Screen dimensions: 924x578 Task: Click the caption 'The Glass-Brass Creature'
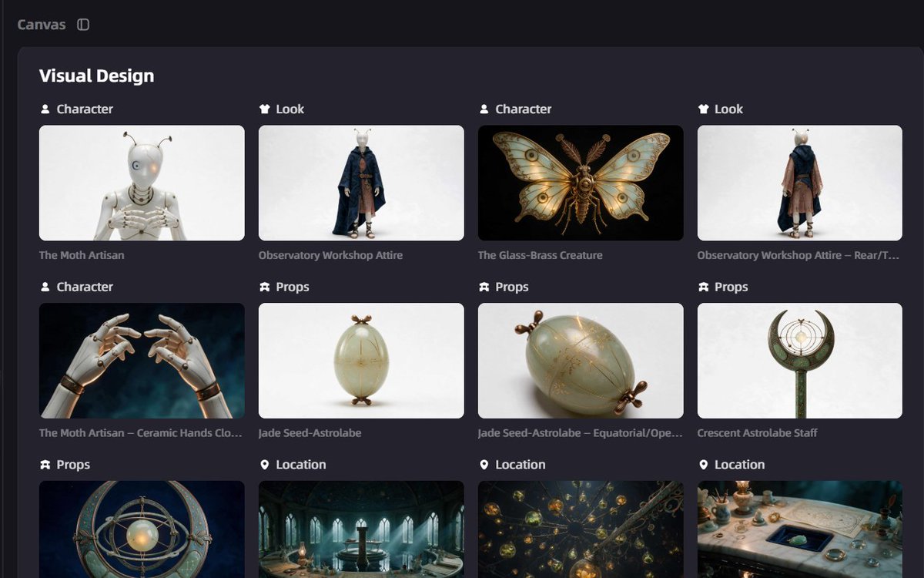click(540, 255)
